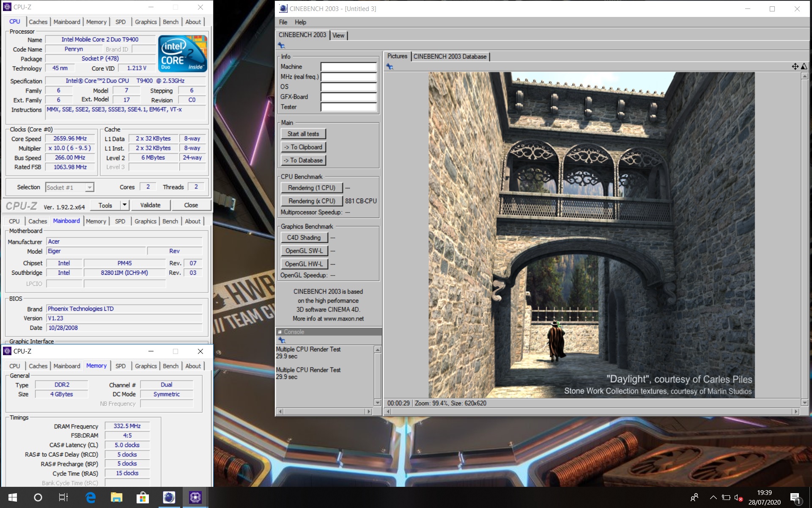This screenshot has height=508, width=812.
Task: Collapse the Console panel header toggle
Action: 280,332
